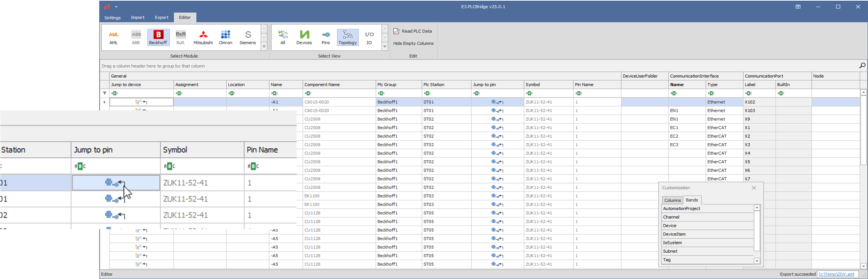Activate the Topology view

coord(348,37)
